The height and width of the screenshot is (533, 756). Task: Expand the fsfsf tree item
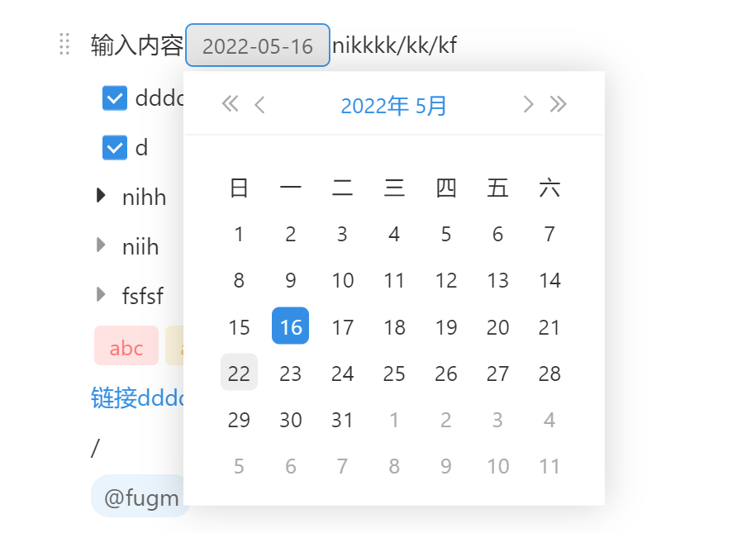pyautogui.click(x=99, y=296)
